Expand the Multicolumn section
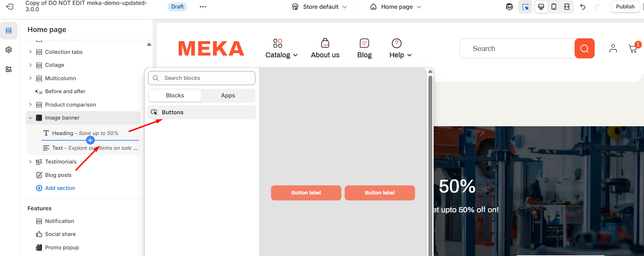The width and height of the screenshot is (644, 256). (30, 78)
